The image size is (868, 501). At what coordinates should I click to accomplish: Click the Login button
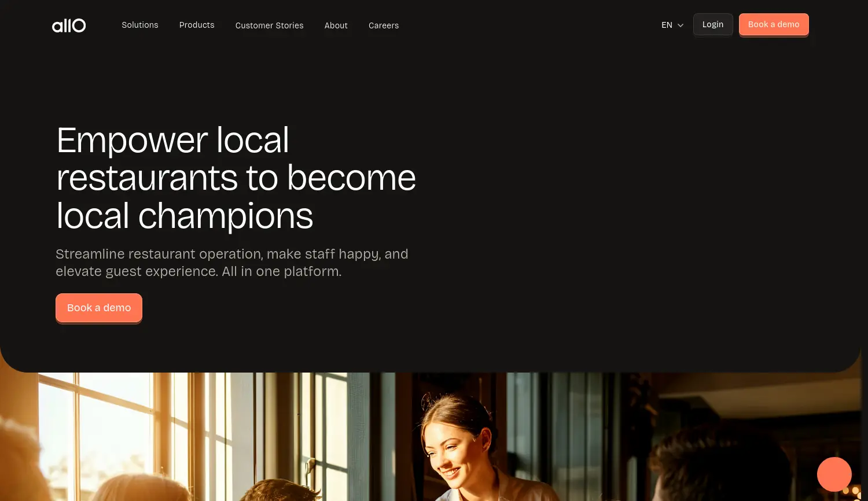tap(713, 24)
